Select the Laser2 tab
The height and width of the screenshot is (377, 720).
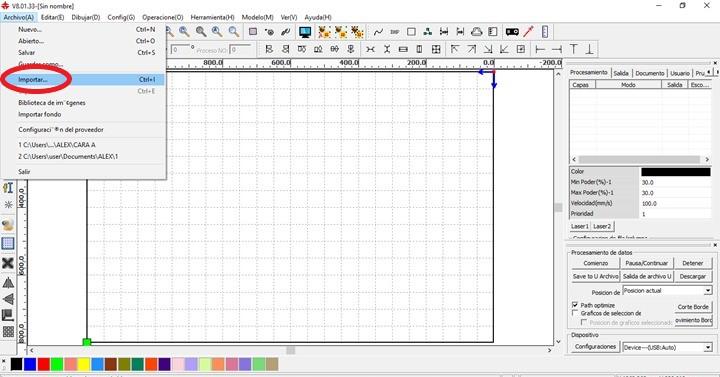(602, 226)
